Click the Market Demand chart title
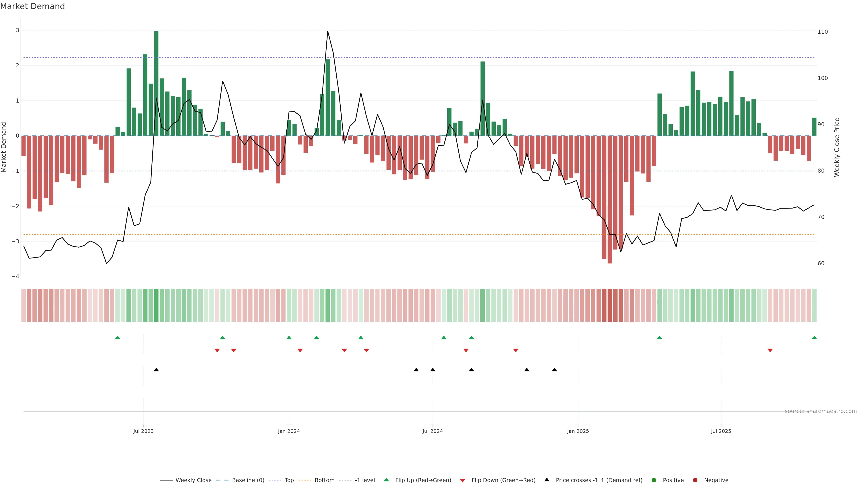Screen dimensions: 868x488 point(32,6)
